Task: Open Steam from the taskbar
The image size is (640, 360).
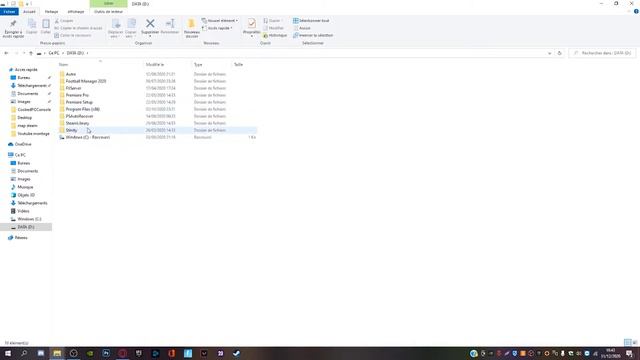Action: click(236, 353)
